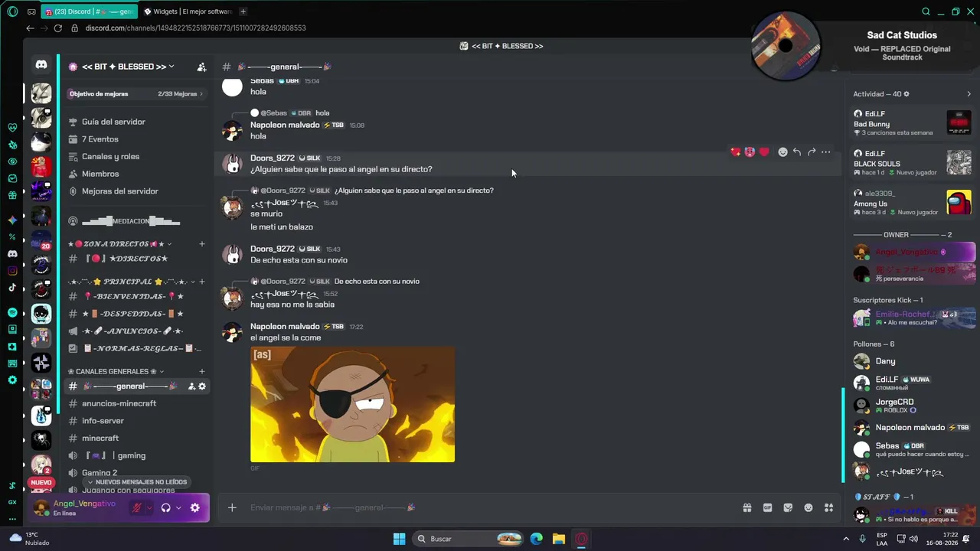Open Discord direct messages home icon

41,66
